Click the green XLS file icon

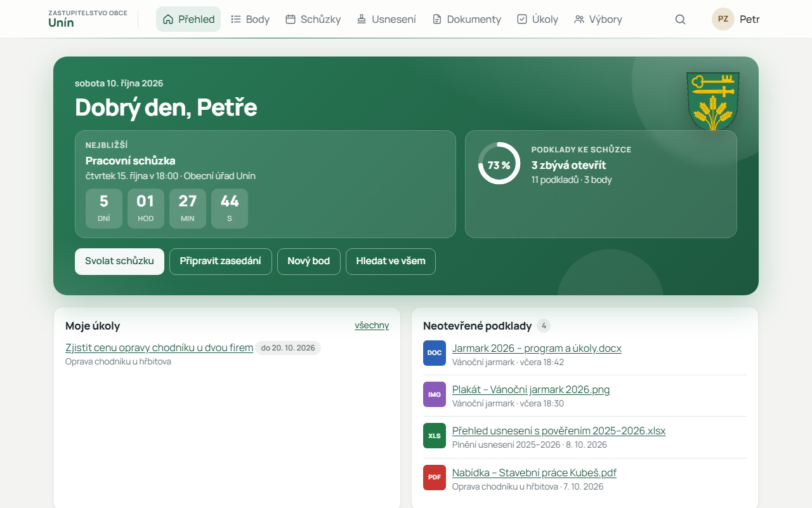click(x=435, y=436)
